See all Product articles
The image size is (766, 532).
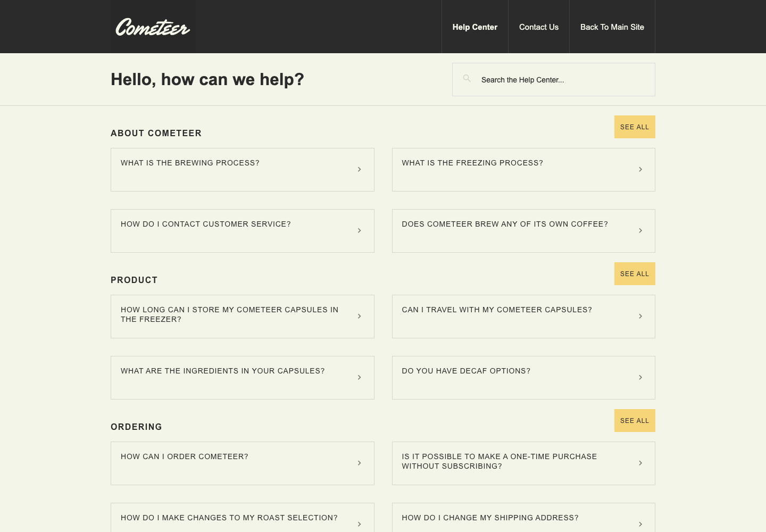635,274
